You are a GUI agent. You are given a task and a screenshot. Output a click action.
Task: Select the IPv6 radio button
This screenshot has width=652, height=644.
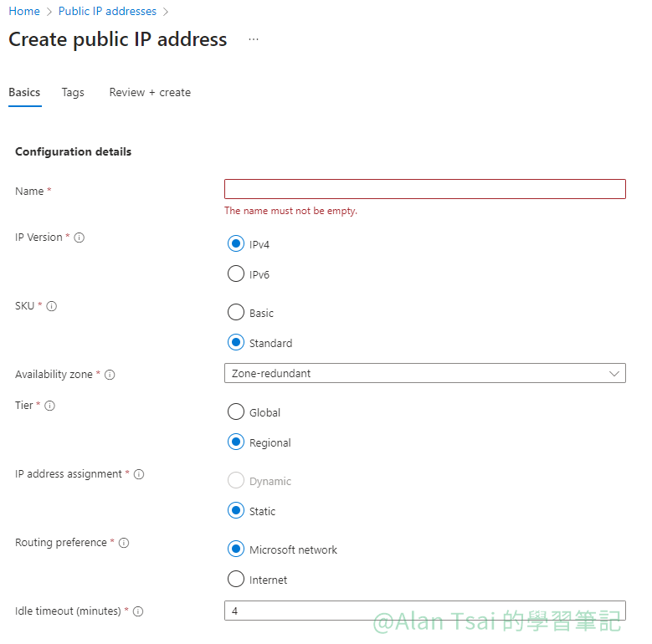[236, 274]
